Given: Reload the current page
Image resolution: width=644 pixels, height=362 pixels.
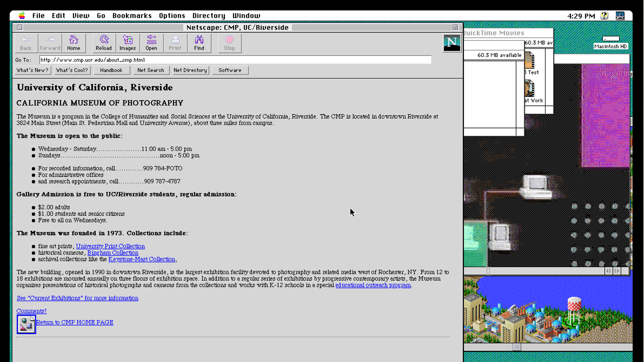Looking at the screenshot, I should (103, 43).
